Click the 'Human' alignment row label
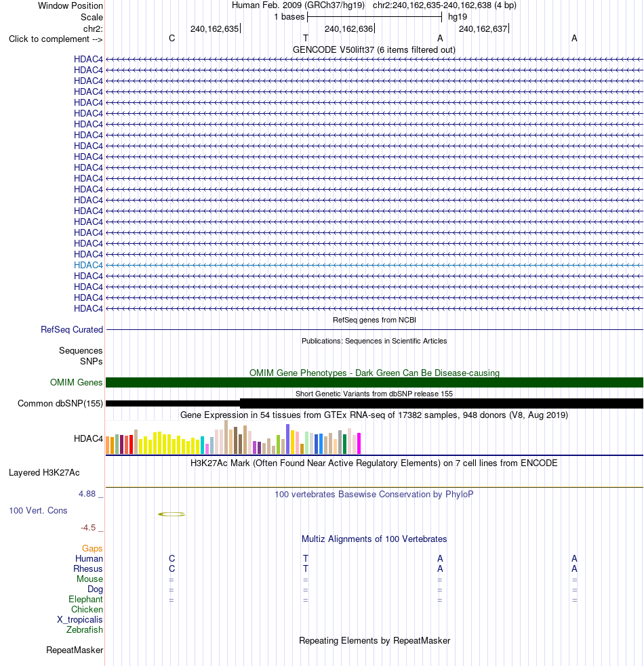The width and height of the screenshot is (644, 666). (x=89, y=558)
